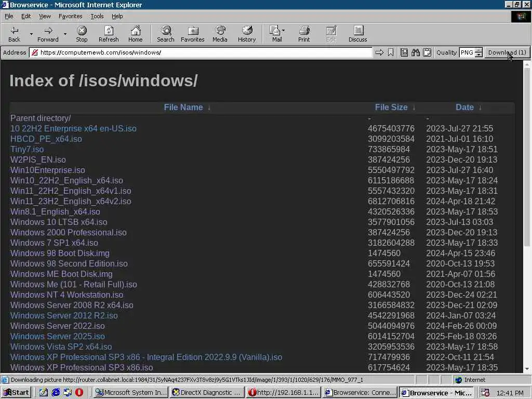Image resolution: width=532 pixels, height=399 pixels.
Task: Open W2PIS_EN.iso link
Action: point(38,160)
